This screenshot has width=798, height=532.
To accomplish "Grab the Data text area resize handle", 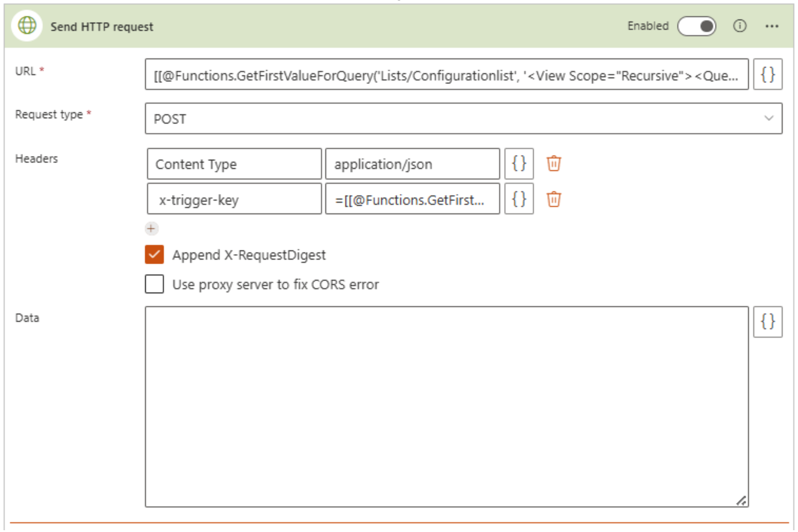I will click(x=741, y=500).
